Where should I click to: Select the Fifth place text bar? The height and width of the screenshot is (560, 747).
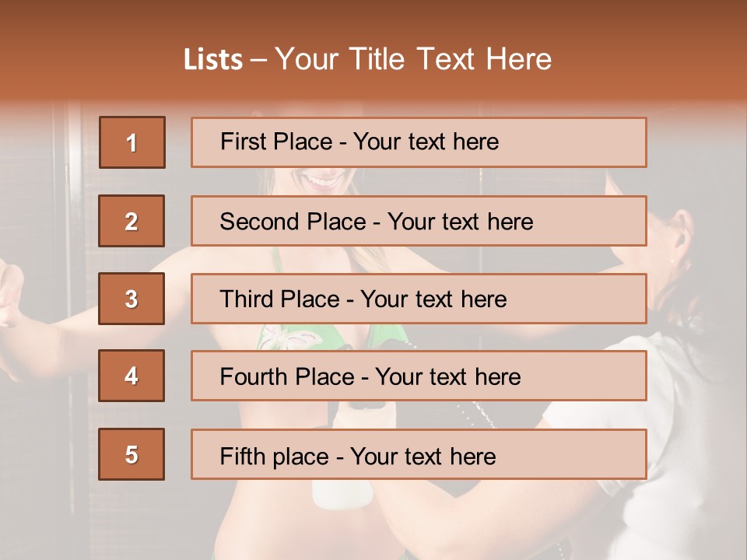pyautogui.click(x=419, y=454)
